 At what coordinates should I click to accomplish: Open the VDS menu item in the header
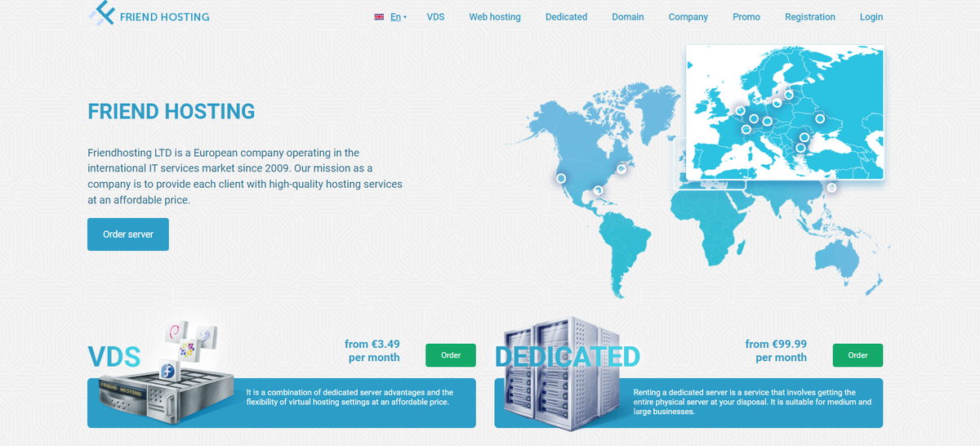coord(435,17)
